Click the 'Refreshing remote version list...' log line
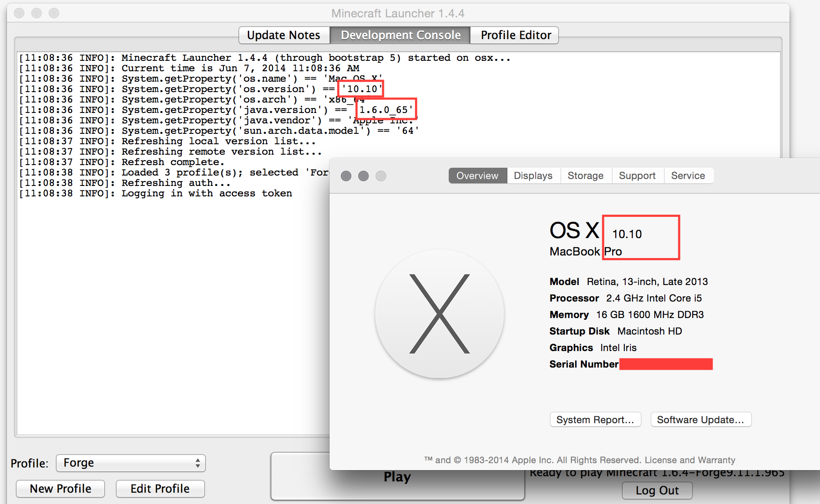 click(170, 152)
